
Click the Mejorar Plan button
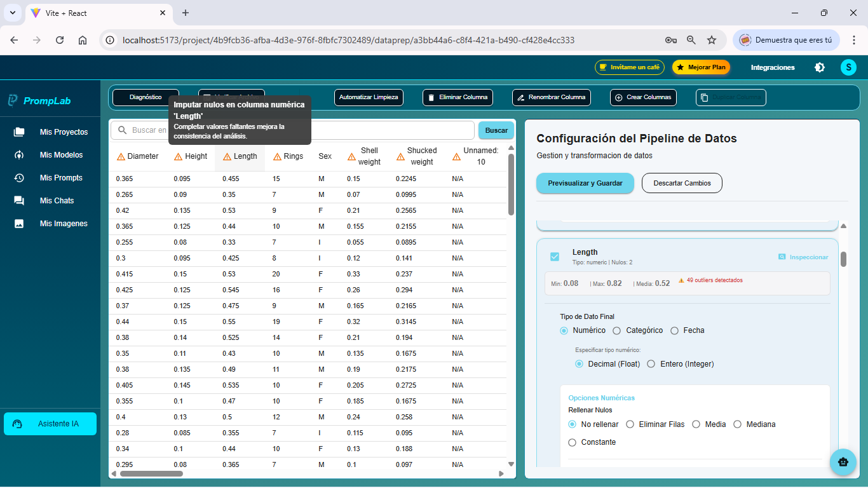pos(701,67)
